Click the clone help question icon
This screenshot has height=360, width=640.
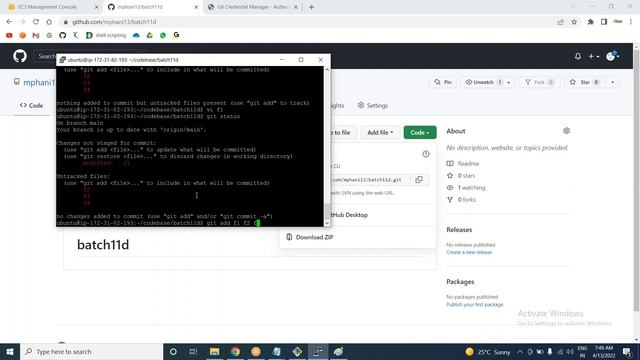coord(426,154)
